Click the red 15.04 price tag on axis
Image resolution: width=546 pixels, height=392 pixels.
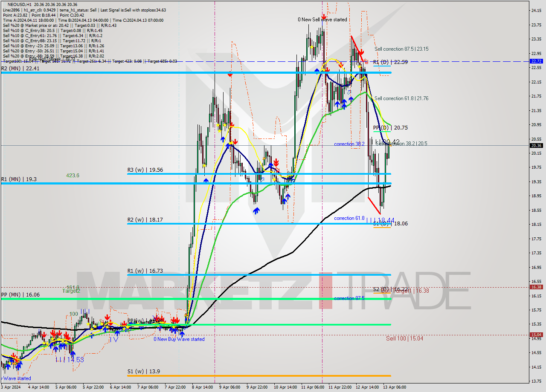pos(536,334)
